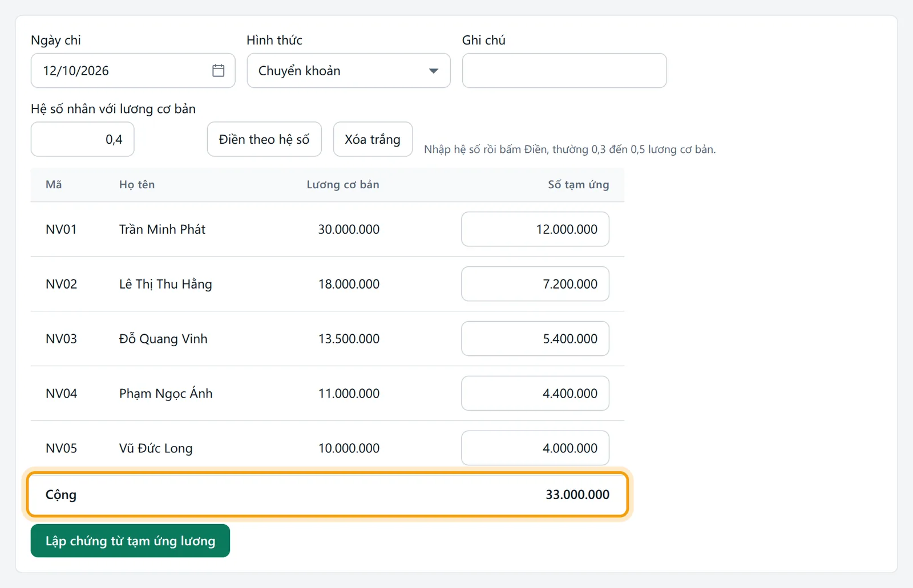
Task: Click the Ghi chú field label
Action: click(484, 40)
